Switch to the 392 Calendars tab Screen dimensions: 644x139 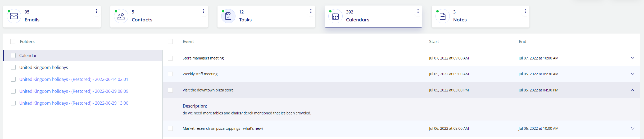373,16
